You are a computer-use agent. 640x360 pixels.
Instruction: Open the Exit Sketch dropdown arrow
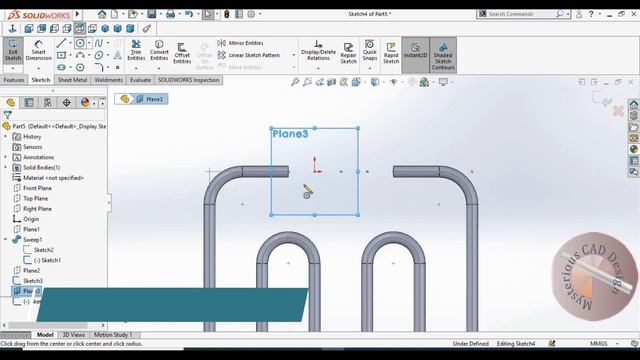[x=13, y=68]
